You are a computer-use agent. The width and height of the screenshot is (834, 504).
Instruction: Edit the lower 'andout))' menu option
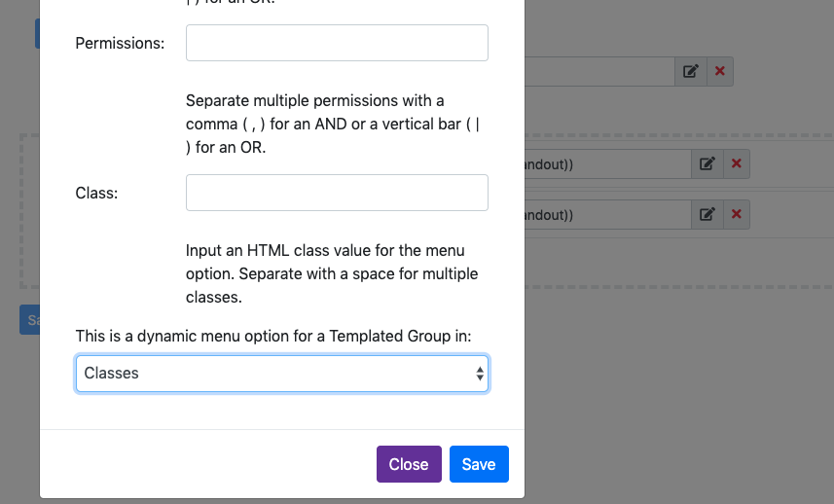[x=707, y=214]
